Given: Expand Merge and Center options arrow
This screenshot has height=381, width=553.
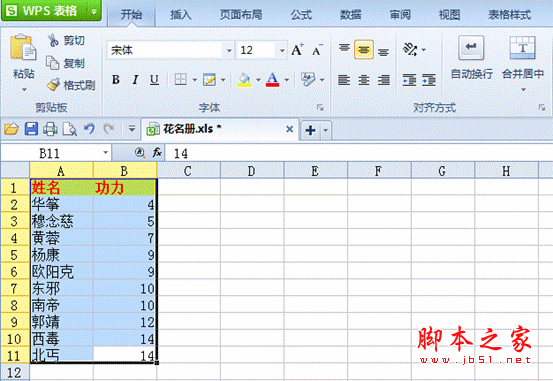Looking at the screenshot, I should (523, 90).
